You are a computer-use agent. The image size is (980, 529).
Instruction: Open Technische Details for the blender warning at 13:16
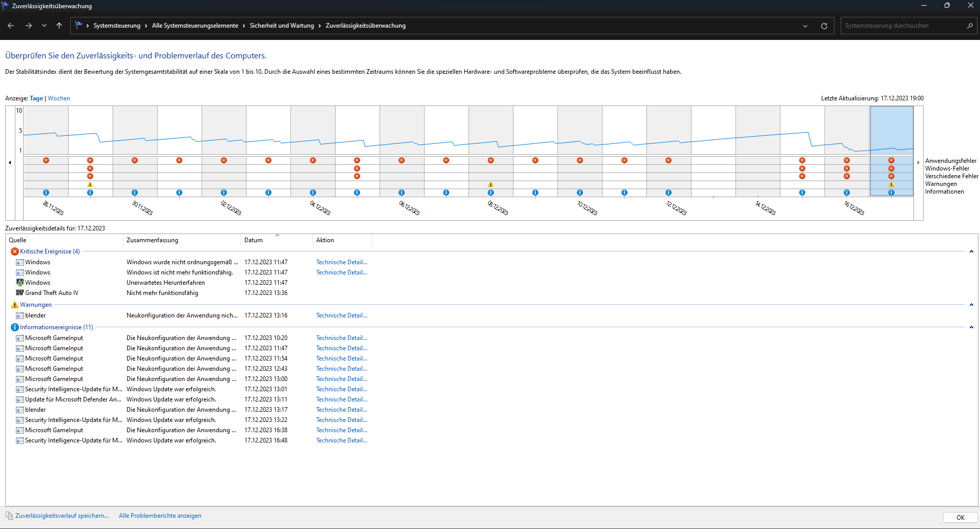342,315
